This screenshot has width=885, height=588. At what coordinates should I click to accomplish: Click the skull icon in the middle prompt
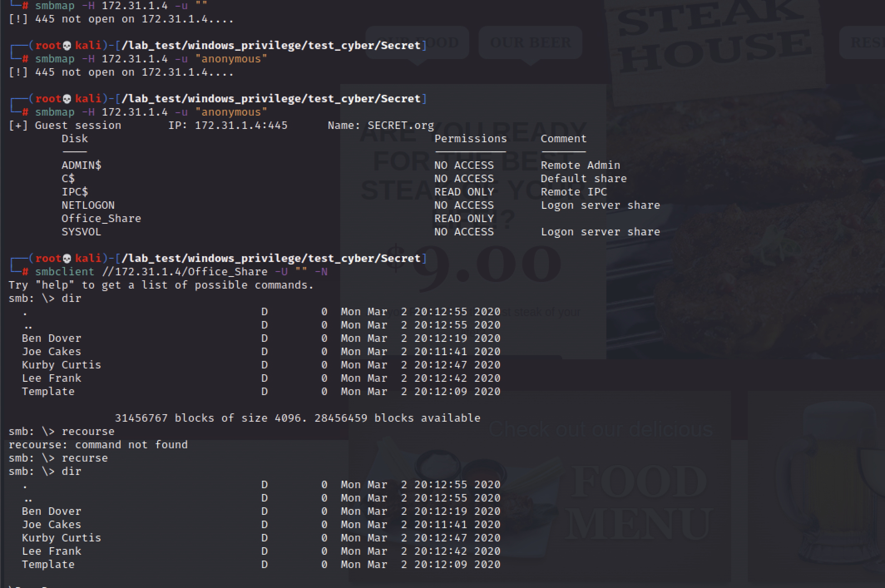(67, 99)
